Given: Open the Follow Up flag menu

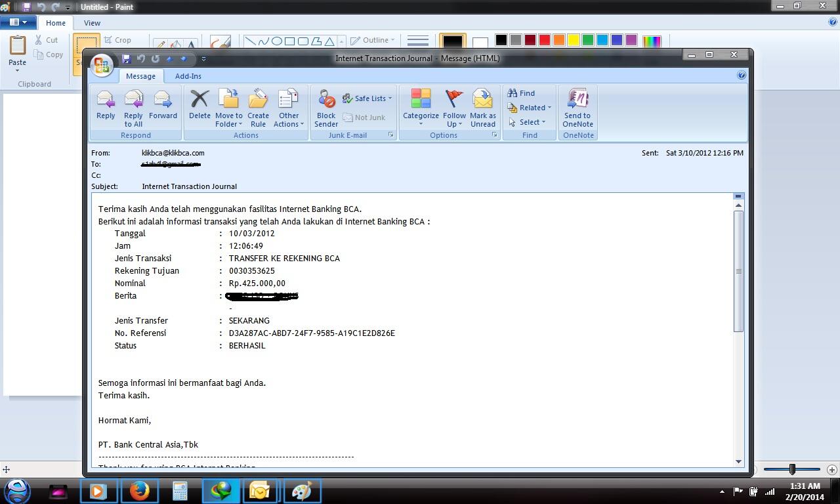Looking at the screenshot, I should [454, 108].
